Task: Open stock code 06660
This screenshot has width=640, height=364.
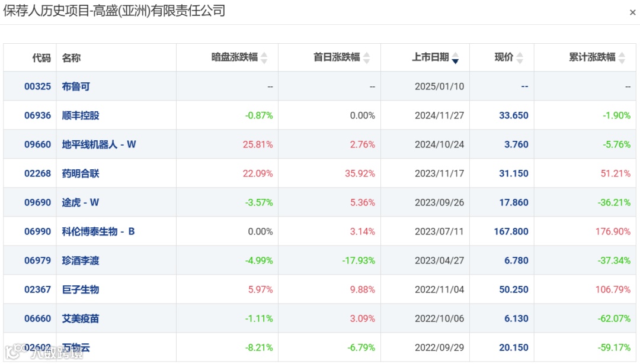Action: click(37, 318)
